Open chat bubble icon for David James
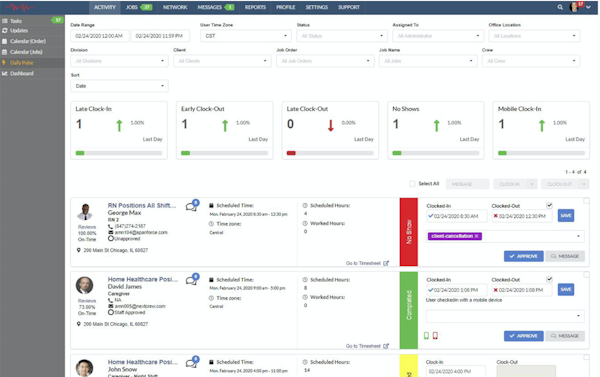The width and height of the screenshot is (600, 377). click(192, 280)
